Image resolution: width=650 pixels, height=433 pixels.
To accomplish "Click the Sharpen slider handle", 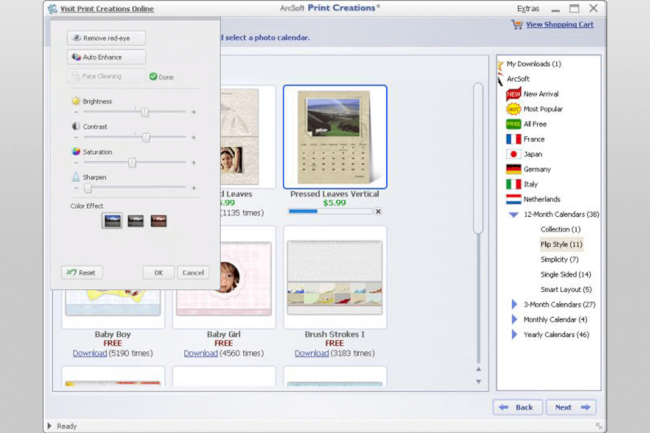I will 88,188.
